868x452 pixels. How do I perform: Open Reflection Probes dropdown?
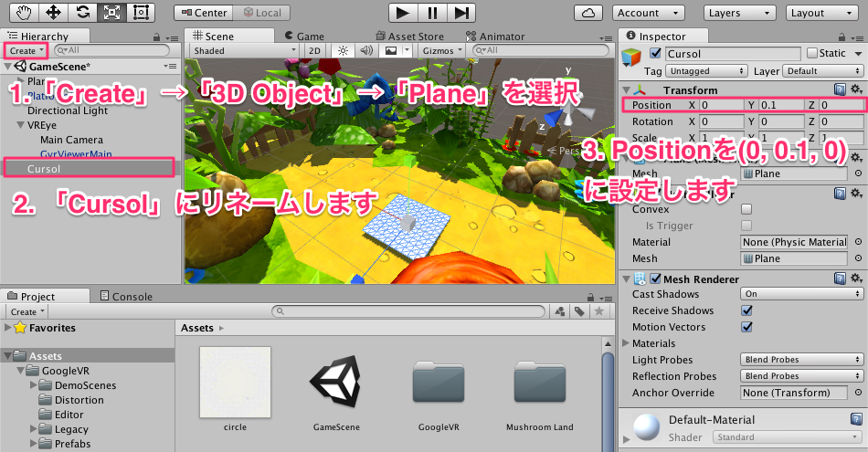pos(801,376)
